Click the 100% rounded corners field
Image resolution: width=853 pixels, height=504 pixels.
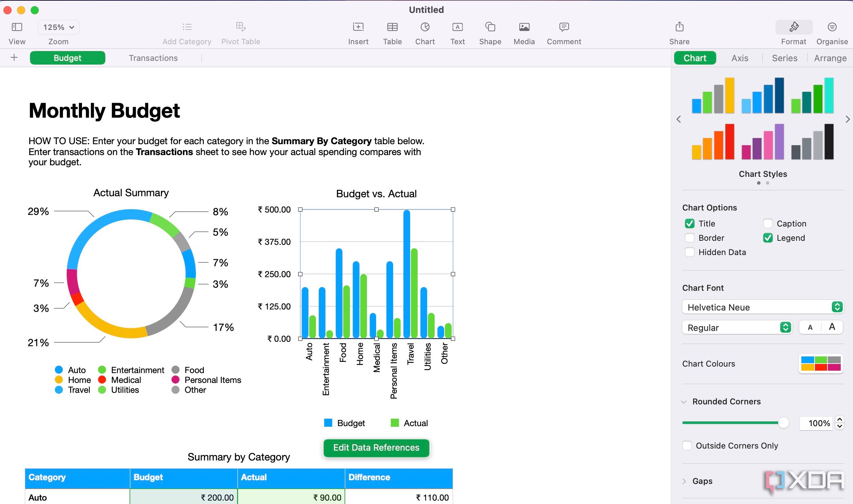pos(816,423)
